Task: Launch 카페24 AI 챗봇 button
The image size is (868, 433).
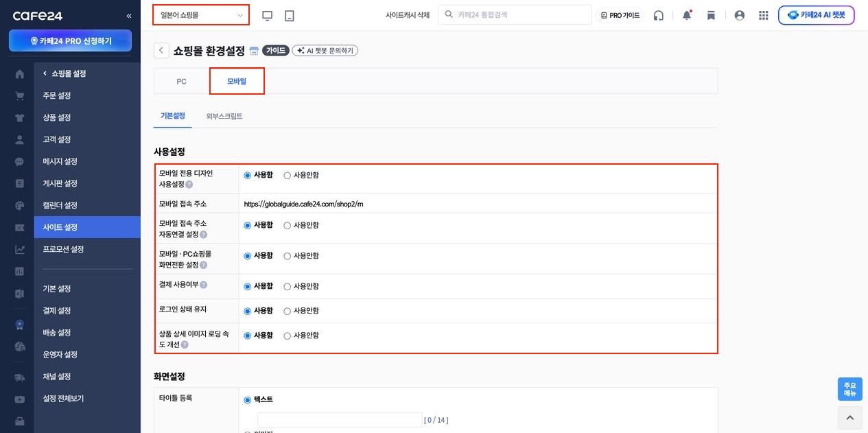Action: point(817,15)
